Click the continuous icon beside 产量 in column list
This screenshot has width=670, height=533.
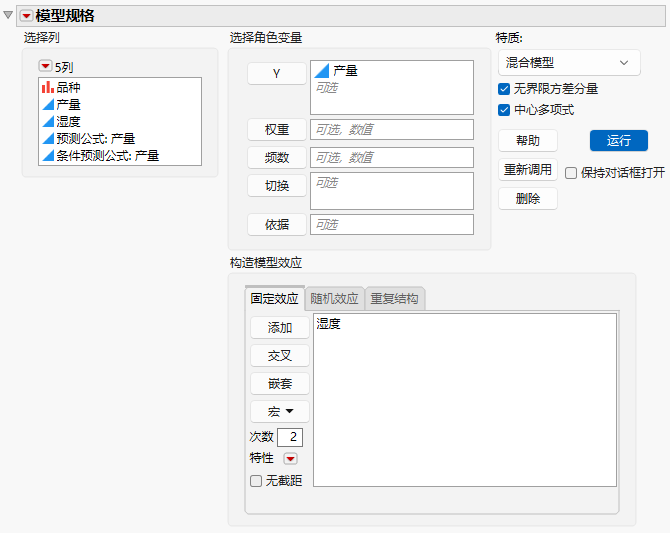[x=48, y=104]
